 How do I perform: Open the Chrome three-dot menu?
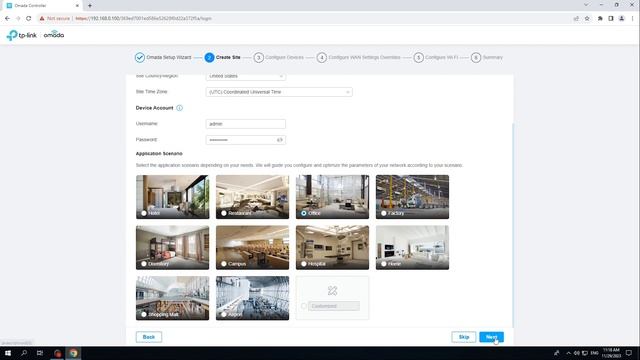tap(633, 18)
